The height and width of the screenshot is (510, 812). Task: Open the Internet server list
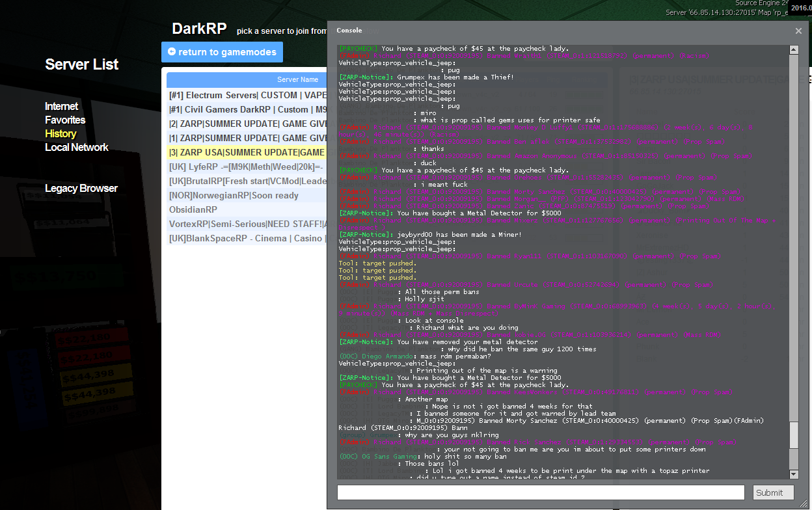61,106
